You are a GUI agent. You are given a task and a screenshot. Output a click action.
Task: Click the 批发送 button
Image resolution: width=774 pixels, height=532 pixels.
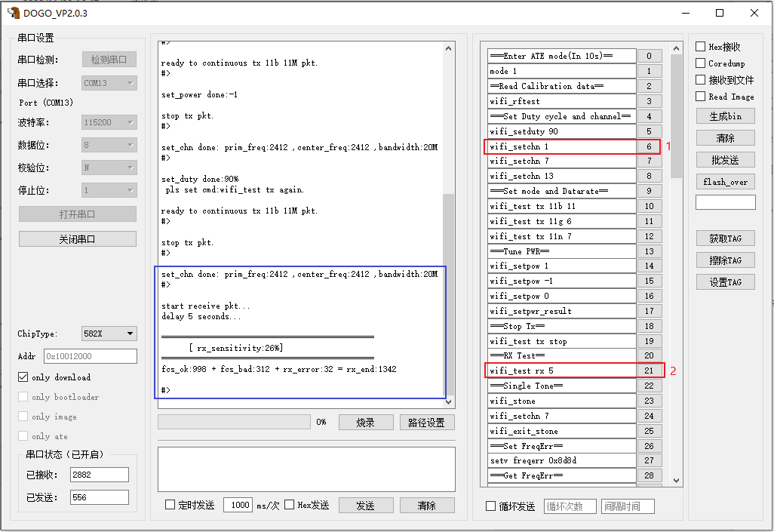[726, 160]
